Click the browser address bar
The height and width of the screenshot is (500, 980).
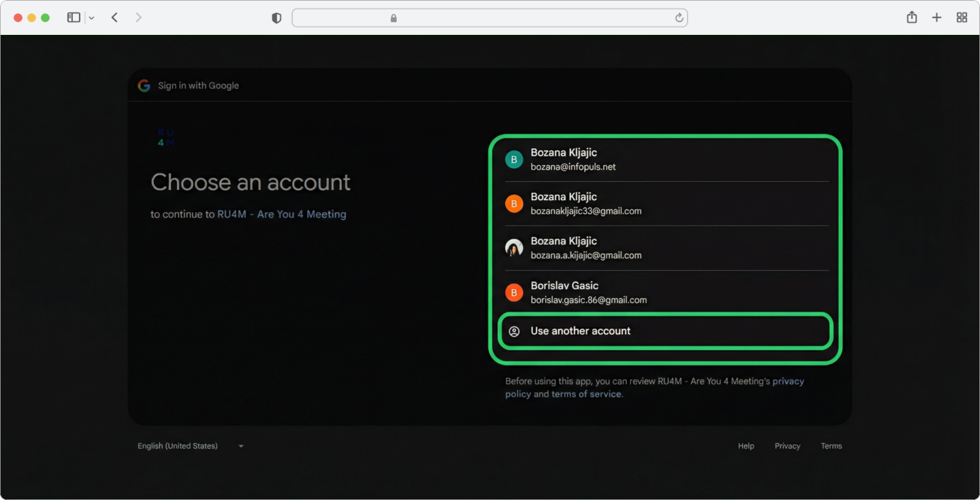[x=490, y=18]
